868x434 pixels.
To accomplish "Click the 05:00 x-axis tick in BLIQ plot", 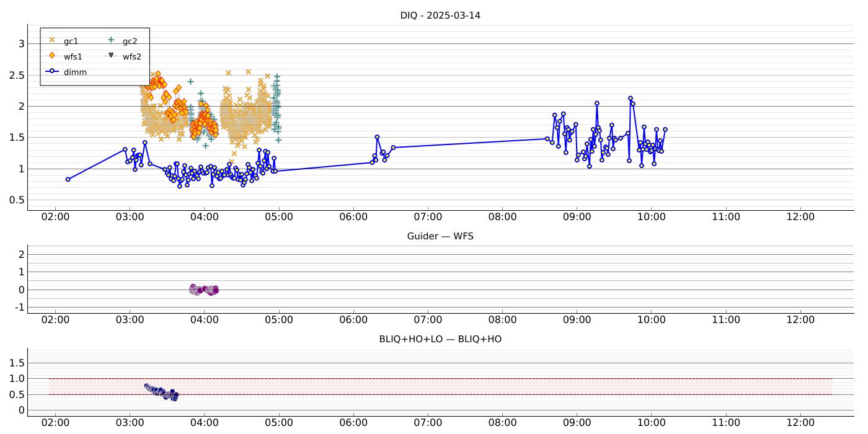I will pos(279,423).
